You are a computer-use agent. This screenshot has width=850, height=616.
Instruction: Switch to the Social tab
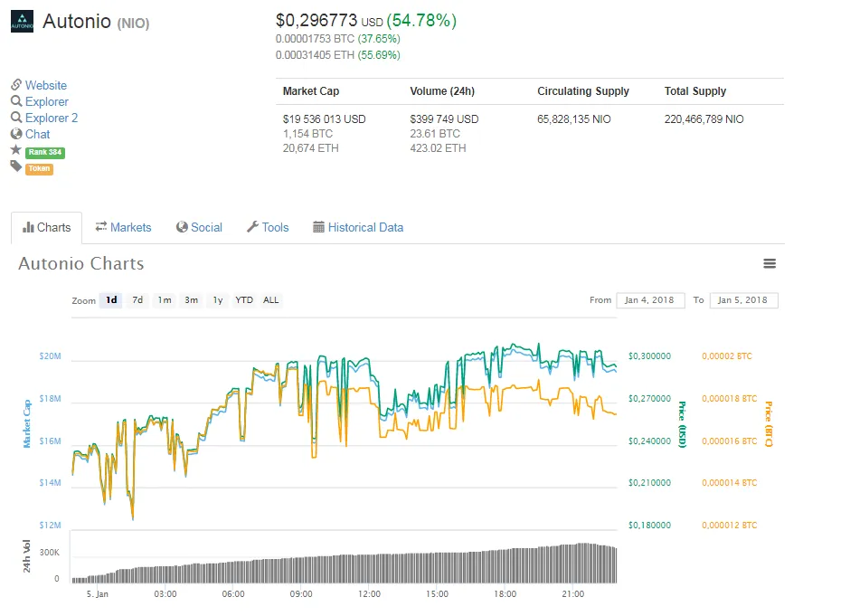point(200,228)
